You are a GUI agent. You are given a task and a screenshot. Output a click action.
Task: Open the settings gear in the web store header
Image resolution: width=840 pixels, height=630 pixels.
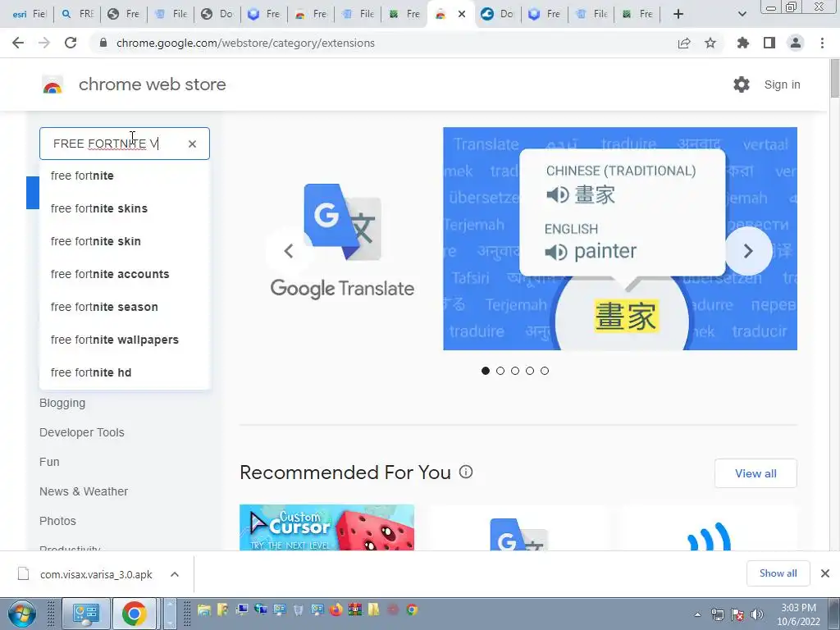tap(742, 84)
